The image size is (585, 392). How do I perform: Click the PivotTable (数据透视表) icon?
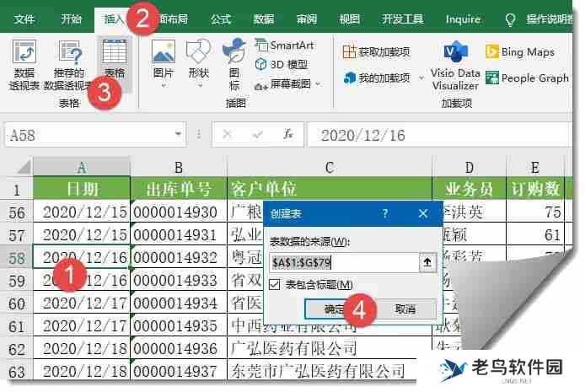pos(24,52)
